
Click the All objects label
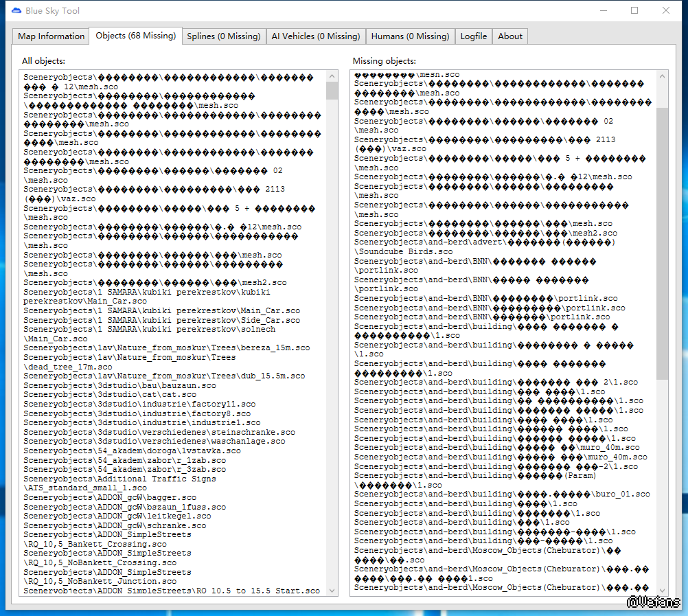(x=43, y=61)
